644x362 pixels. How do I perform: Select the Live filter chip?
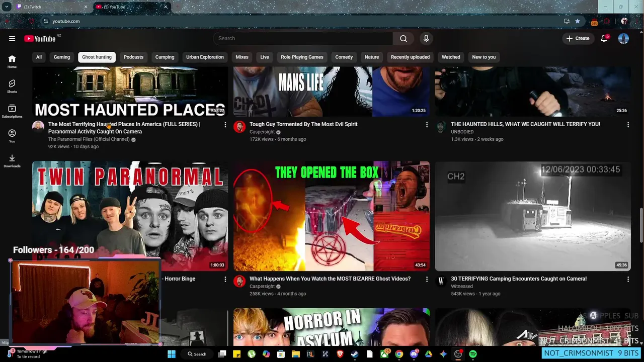[265, 57]
